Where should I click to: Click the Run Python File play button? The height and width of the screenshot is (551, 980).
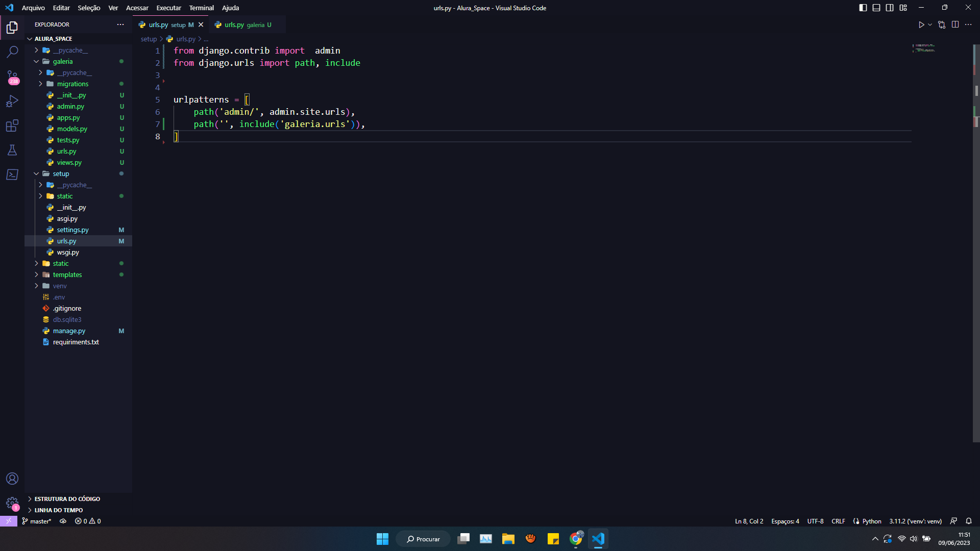[921, 24]
